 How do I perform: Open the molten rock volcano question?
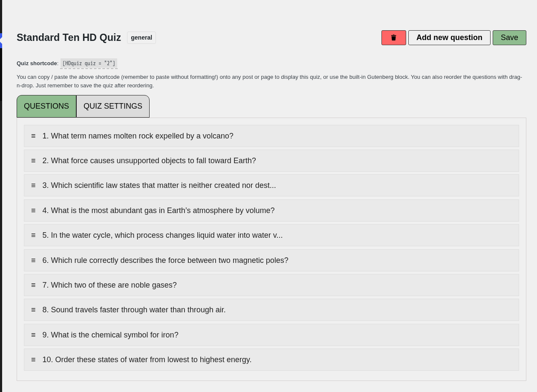[271, 136]
